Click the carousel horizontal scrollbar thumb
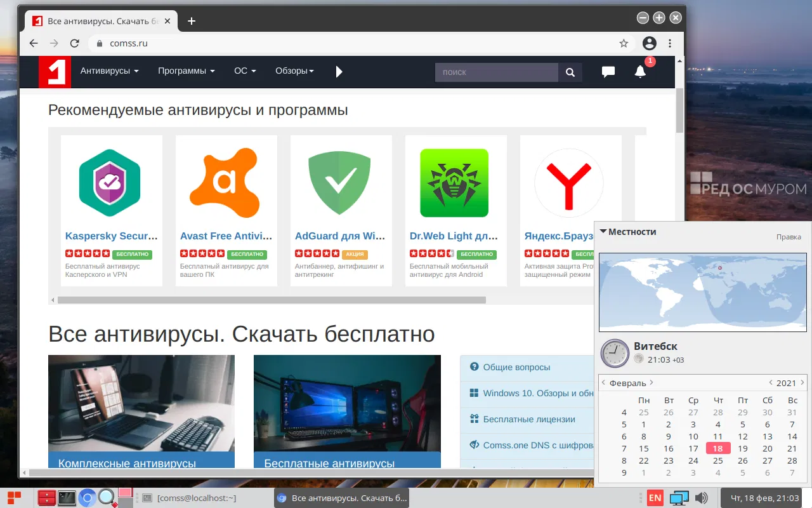 (272, 300)
